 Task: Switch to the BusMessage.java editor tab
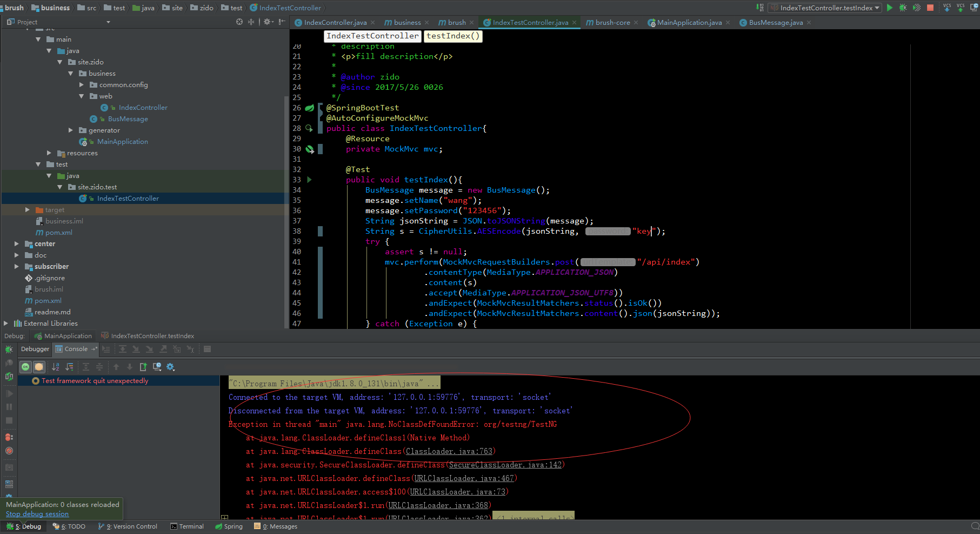[775, 22]
